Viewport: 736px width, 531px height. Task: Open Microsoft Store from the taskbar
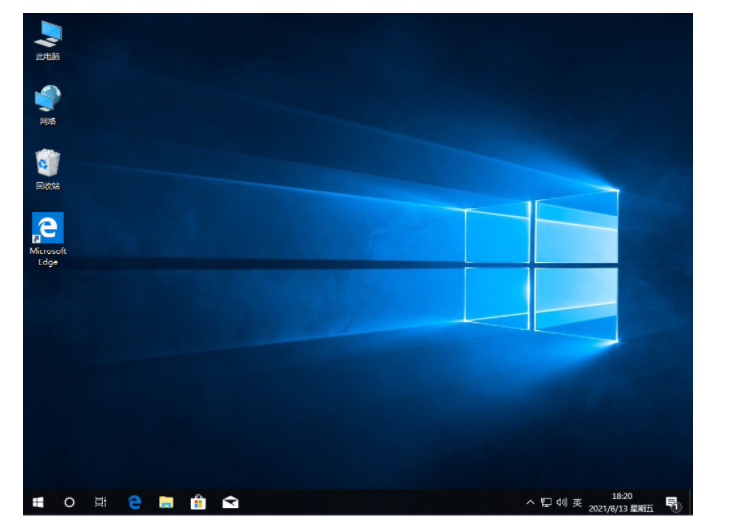[x=198, y=502]
